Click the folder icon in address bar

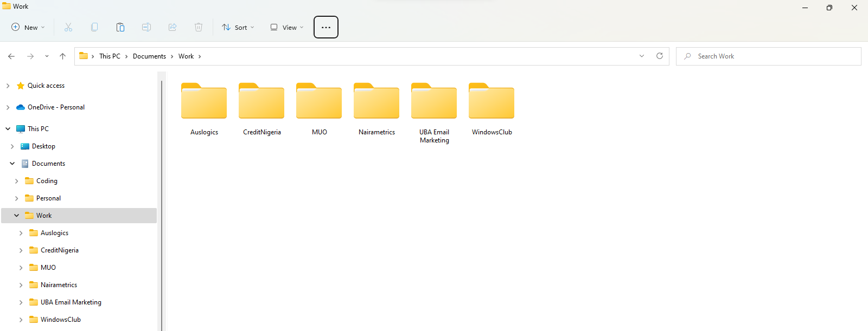[x=84, y=56]
